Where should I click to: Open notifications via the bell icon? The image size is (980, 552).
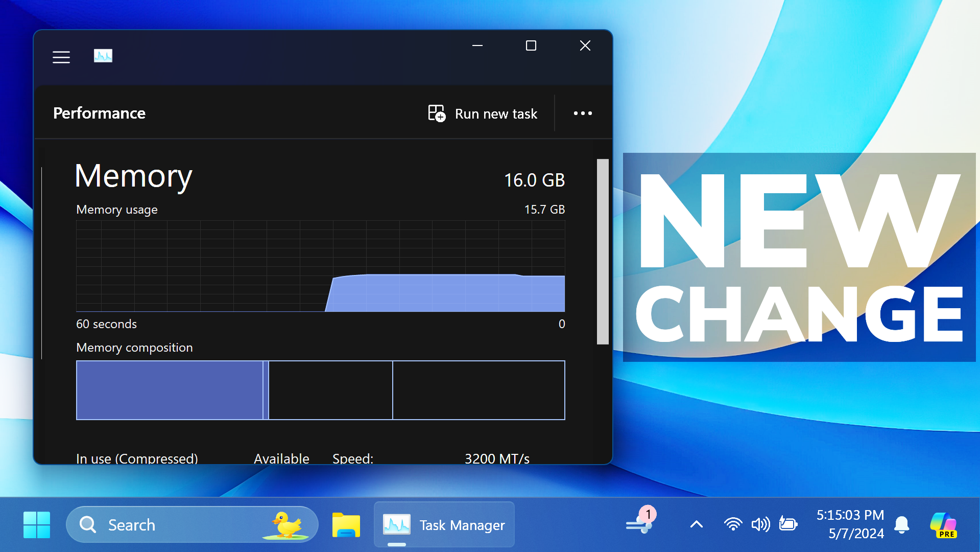(902, 524)
